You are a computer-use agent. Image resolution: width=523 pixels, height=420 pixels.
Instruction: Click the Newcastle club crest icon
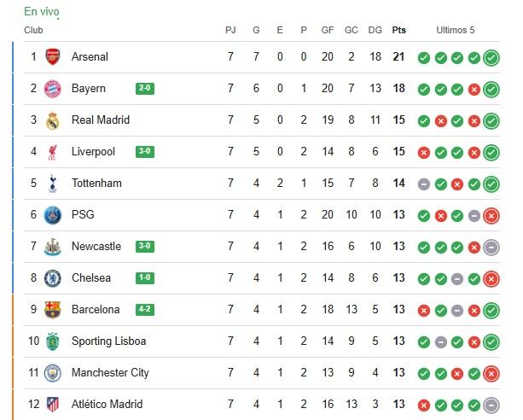(x=53, y=247)
